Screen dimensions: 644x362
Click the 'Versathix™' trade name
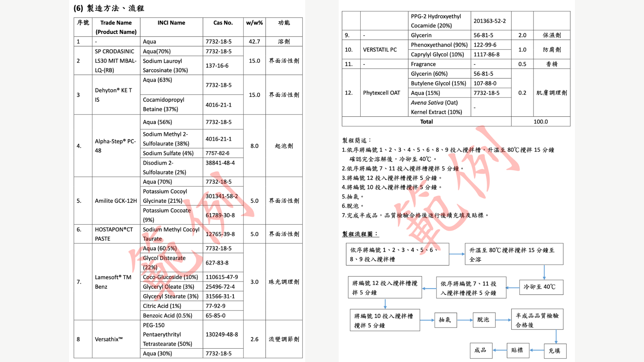click(116, 339)
